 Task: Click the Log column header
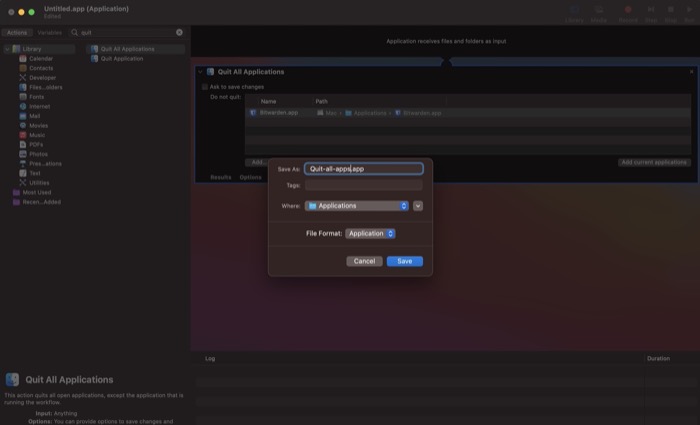[x=210, y=358]
